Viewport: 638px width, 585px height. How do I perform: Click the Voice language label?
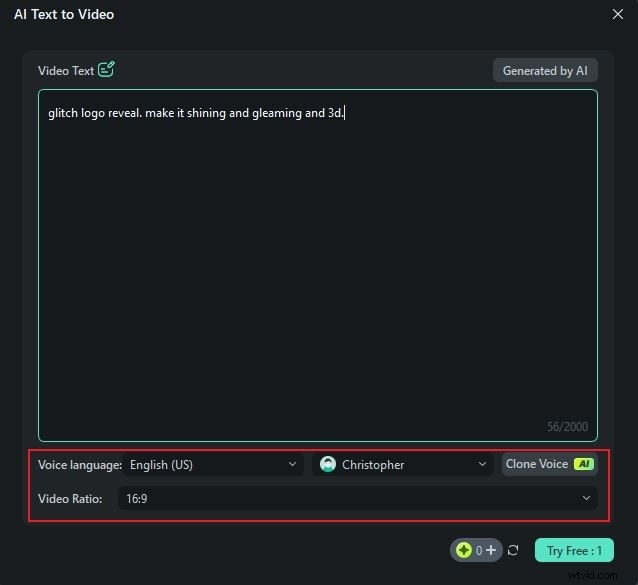pos(80,465)
